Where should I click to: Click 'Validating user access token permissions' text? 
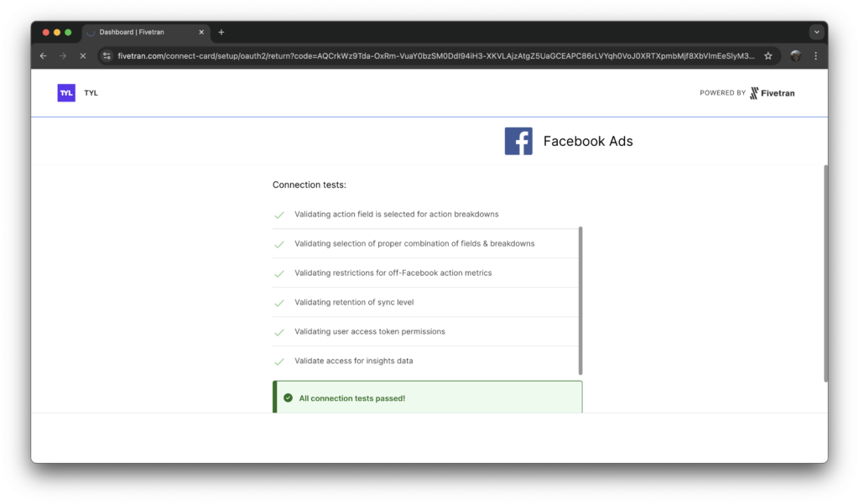(x=370, y=331)
